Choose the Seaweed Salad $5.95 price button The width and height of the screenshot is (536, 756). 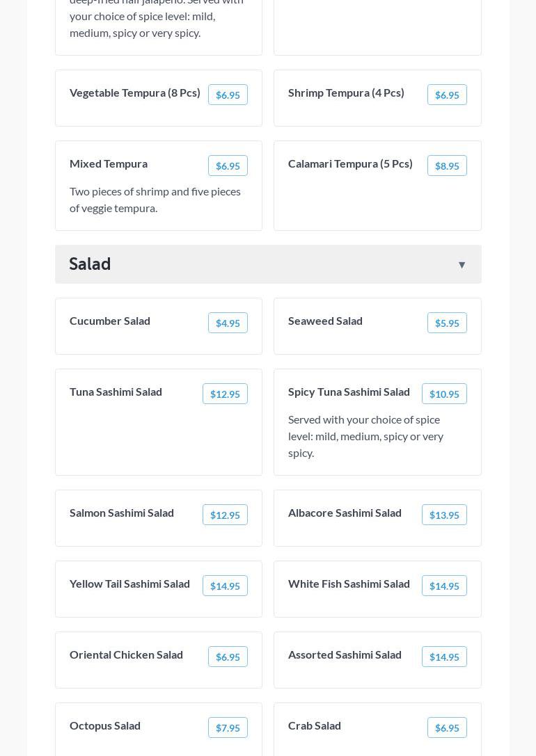tap(447, 323)
